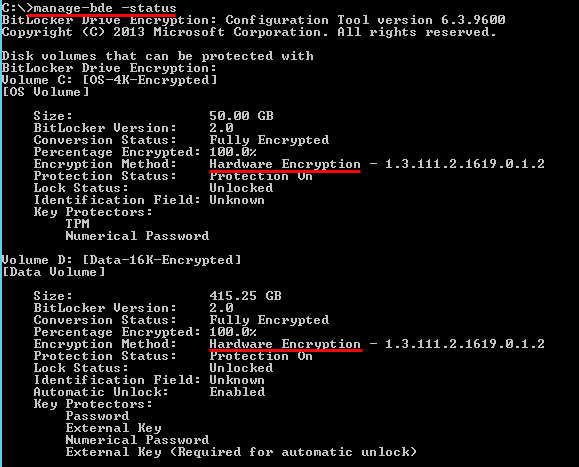The height and width of the screenshot is (467, 579).
Task: Select the Volume D: Data-16K-Encrypted heading
Action: pos(121,260)
